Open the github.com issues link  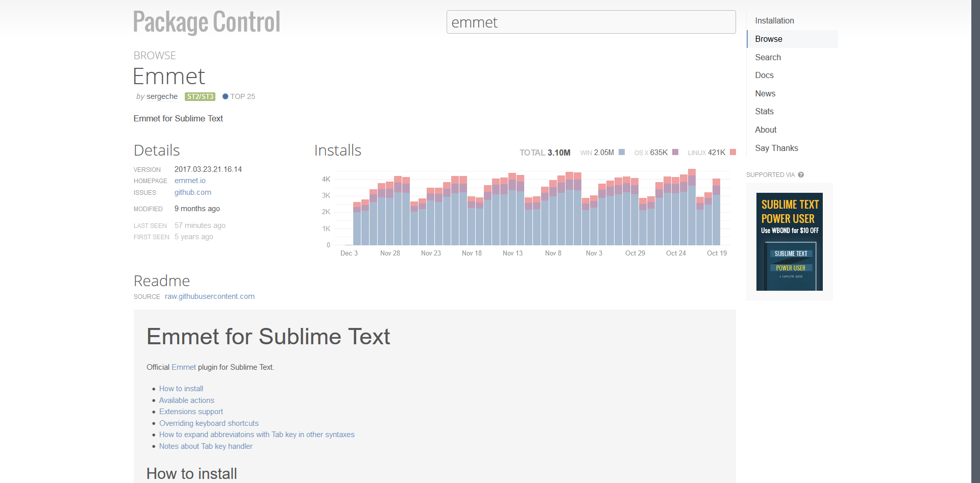193,192
